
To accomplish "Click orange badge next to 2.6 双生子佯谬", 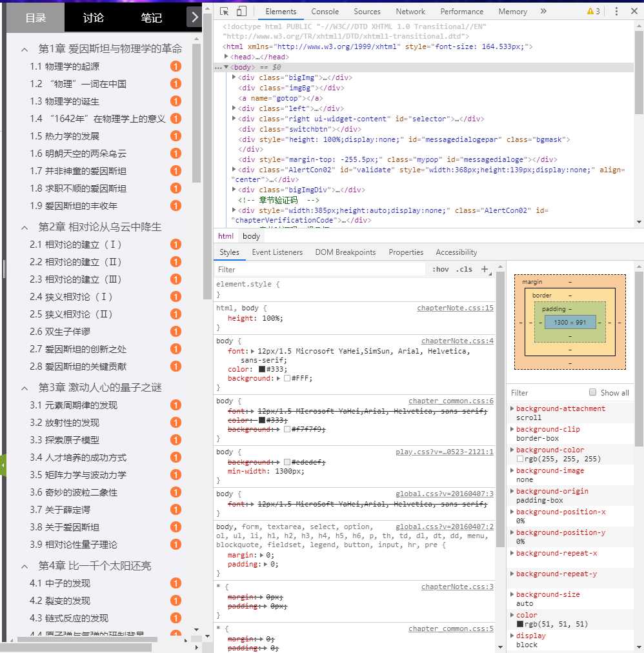I will (176, 332).
